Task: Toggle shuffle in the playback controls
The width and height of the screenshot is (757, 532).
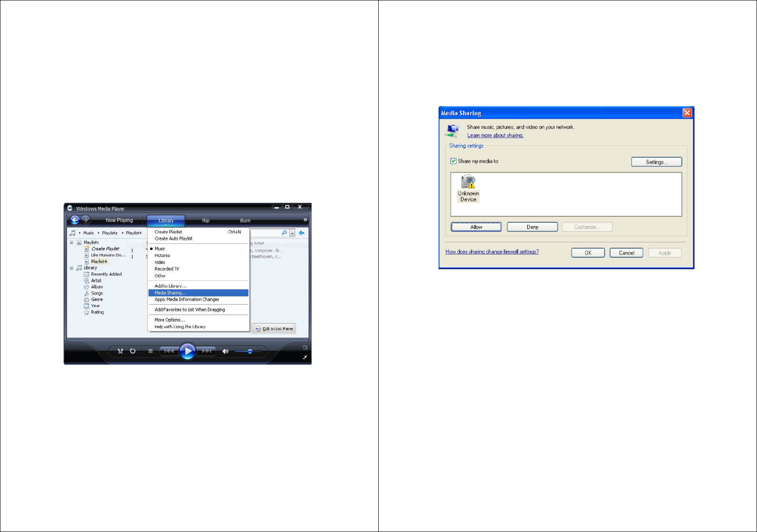Action: (120, 351)
